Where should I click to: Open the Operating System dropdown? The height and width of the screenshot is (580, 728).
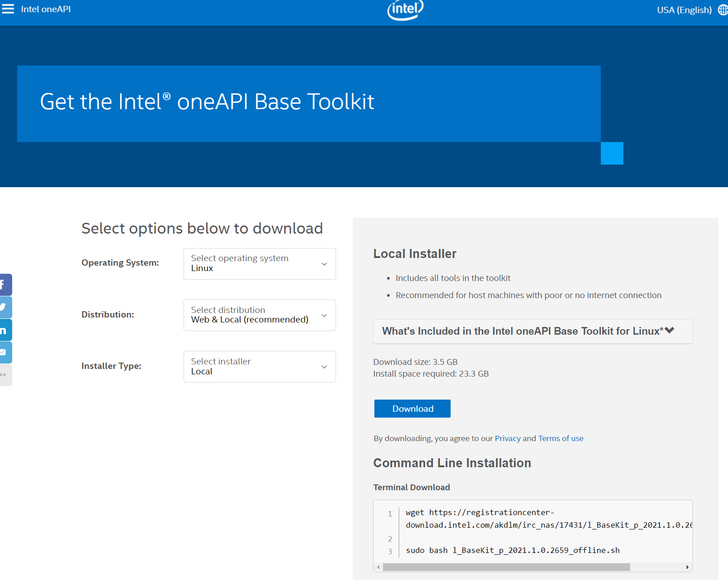point(259,264)
